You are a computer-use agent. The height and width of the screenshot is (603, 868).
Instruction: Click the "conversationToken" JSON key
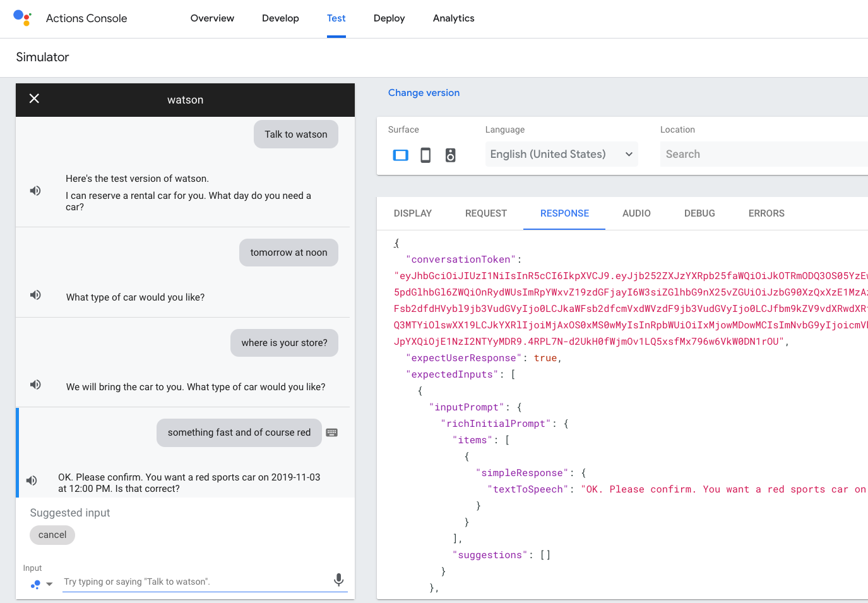point(461,260)
